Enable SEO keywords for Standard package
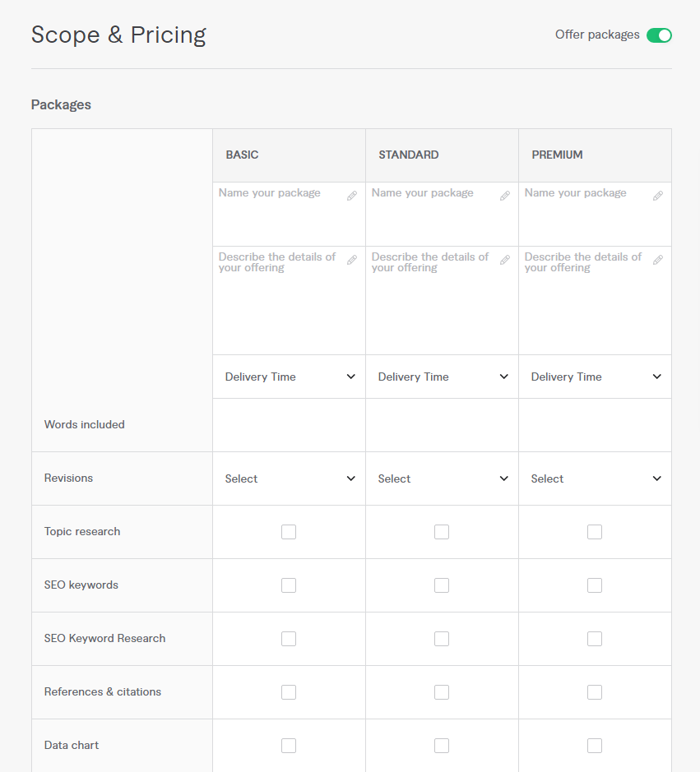Viewport: 700px width, 772px height. pos(442,585)
